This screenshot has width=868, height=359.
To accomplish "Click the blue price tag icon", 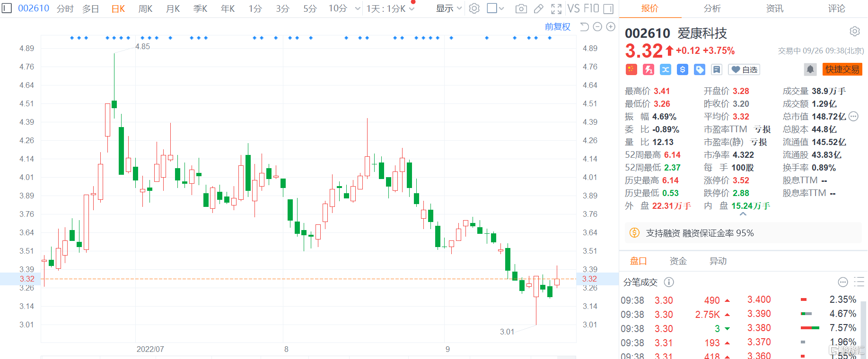I will click(700, 69).
